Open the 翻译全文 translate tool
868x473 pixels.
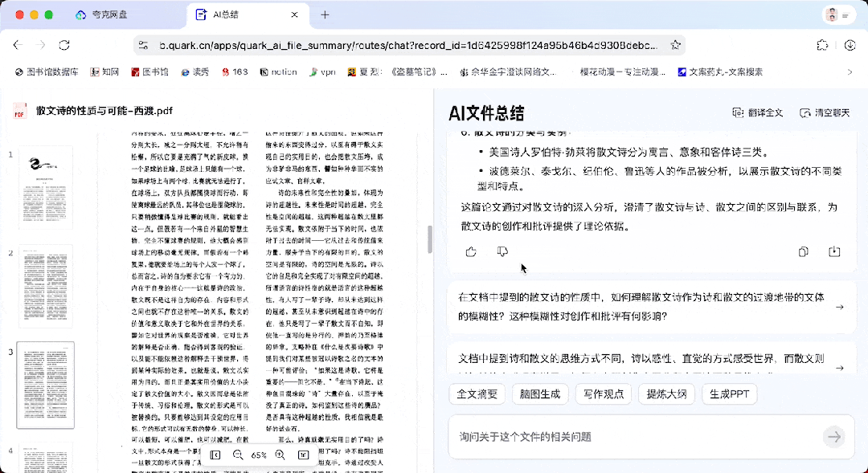[x=756, y=113]
